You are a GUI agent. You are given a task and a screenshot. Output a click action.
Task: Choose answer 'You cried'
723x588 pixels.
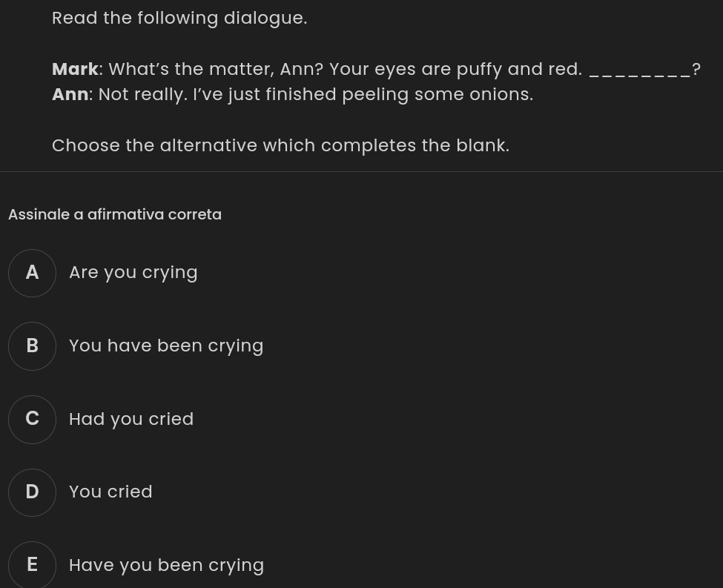click(110, 492)
